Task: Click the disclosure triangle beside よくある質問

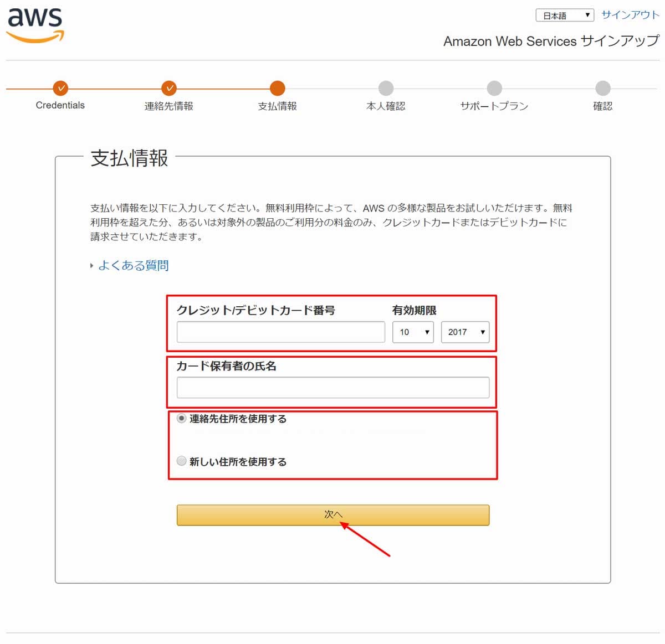Action: (x=92, y=266)
